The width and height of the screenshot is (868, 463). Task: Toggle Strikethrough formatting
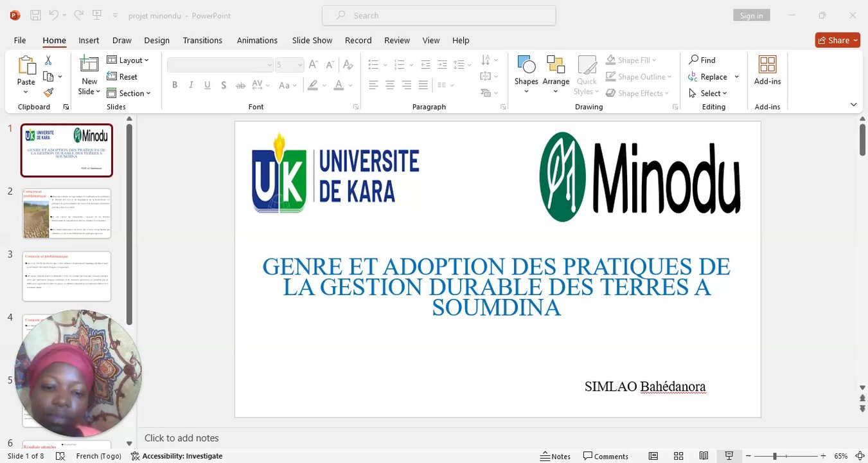click(x=240, y=85)
